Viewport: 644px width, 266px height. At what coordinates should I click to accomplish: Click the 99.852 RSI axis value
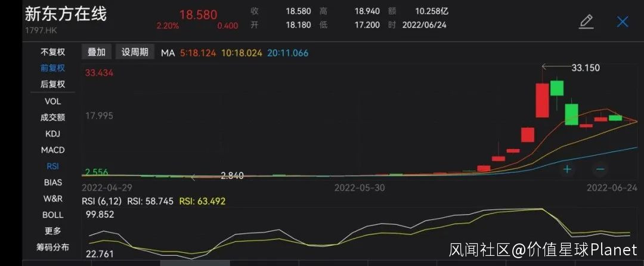click(100, 215)
